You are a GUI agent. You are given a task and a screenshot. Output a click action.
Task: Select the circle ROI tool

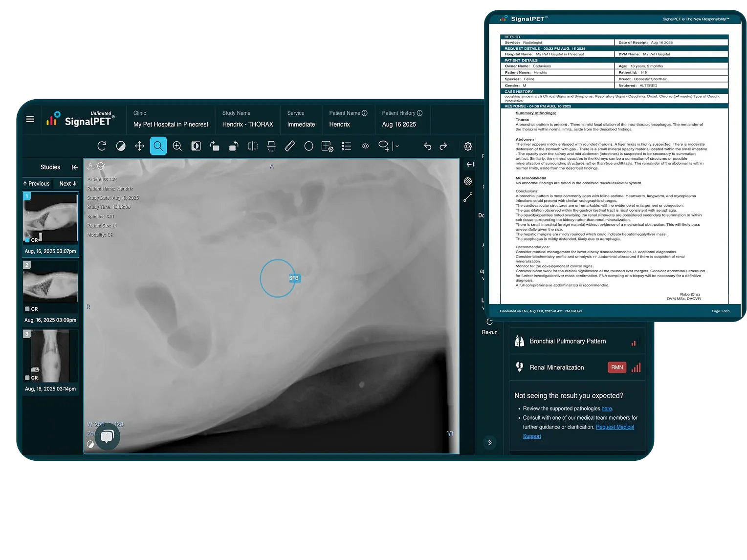308,146
